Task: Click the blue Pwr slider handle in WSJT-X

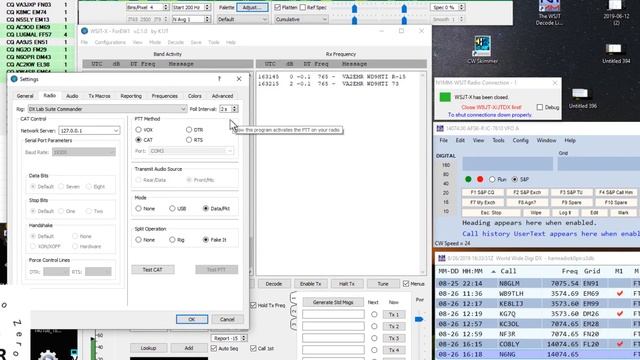Action: tap(419, 319)
